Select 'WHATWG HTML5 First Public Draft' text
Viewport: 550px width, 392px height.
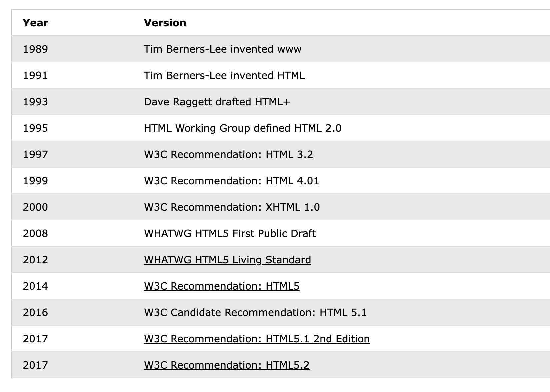click(230, 233)
